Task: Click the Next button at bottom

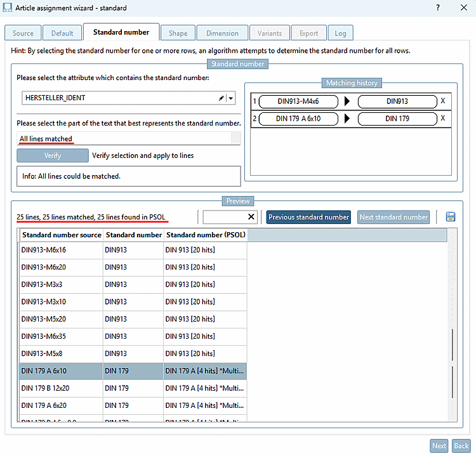Action: [x=439, y=446]
